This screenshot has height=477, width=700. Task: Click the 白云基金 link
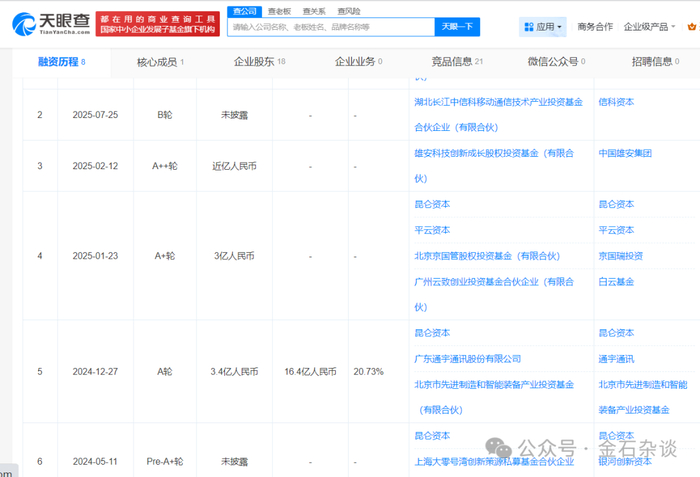pyautogui.click(x=615, y=282)
